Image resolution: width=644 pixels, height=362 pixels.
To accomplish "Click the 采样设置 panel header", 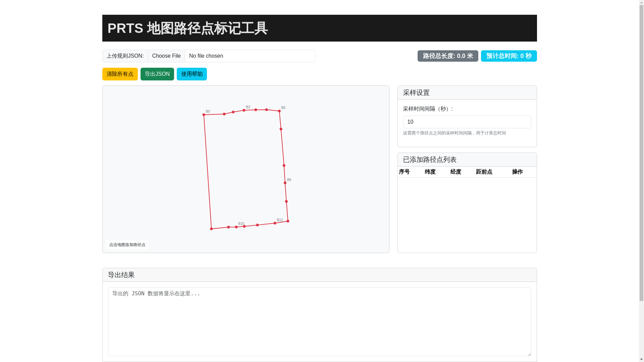I will [x=467, y=93].
